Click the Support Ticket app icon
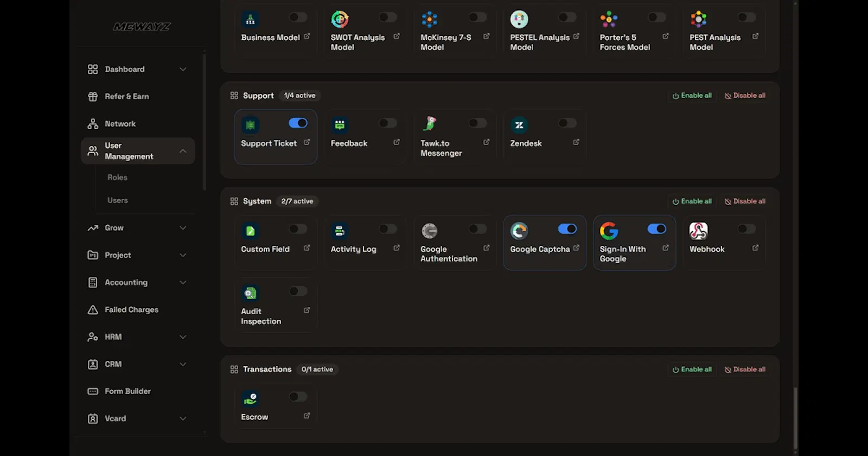This screenshot has height=456, width=868. pos(250,125)
